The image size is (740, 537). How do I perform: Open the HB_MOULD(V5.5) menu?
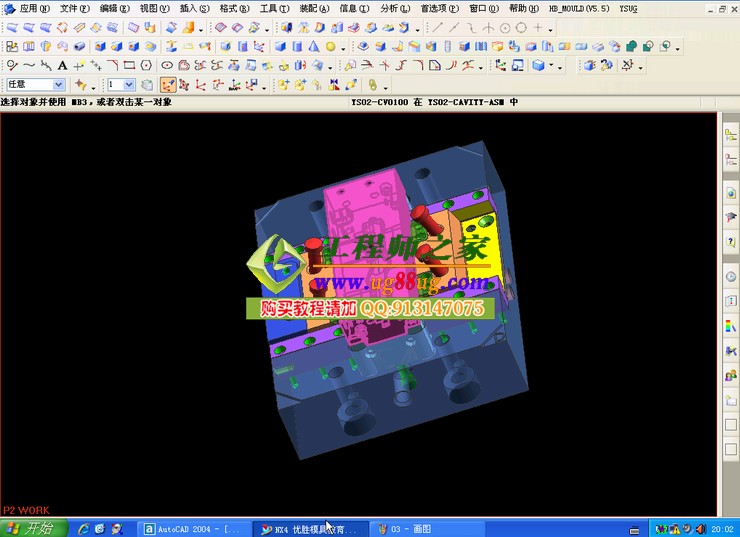(x=579, y=8)
